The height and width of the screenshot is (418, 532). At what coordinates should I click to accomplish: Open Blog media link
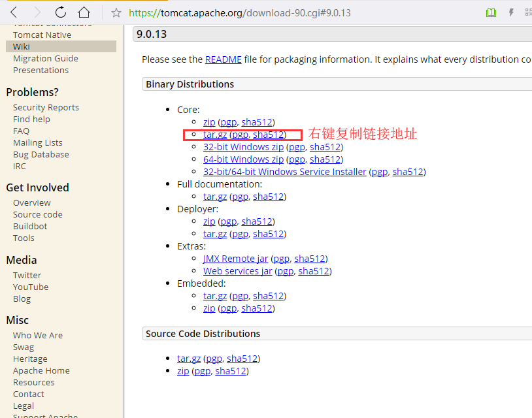click(22, 299)
